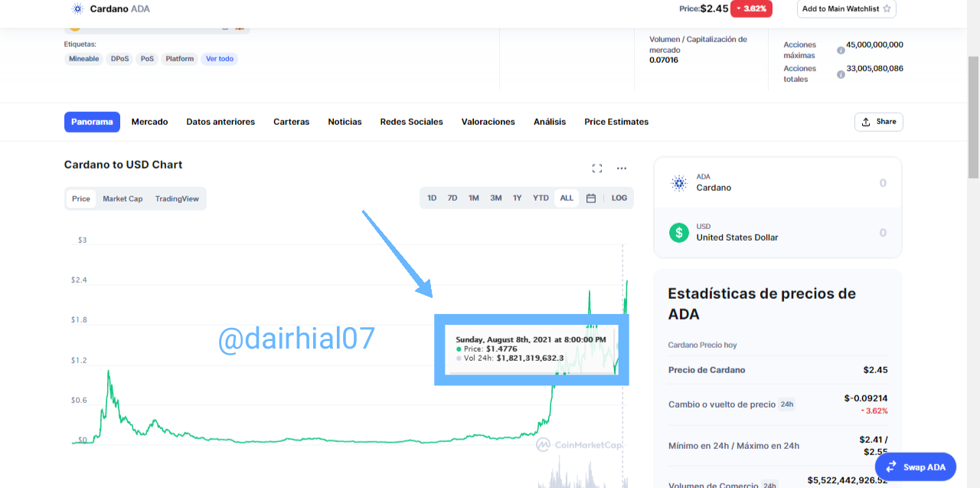The image size is (980, 488).
Task: Open the calendar date range picker
Action: (x=591, y=198)
